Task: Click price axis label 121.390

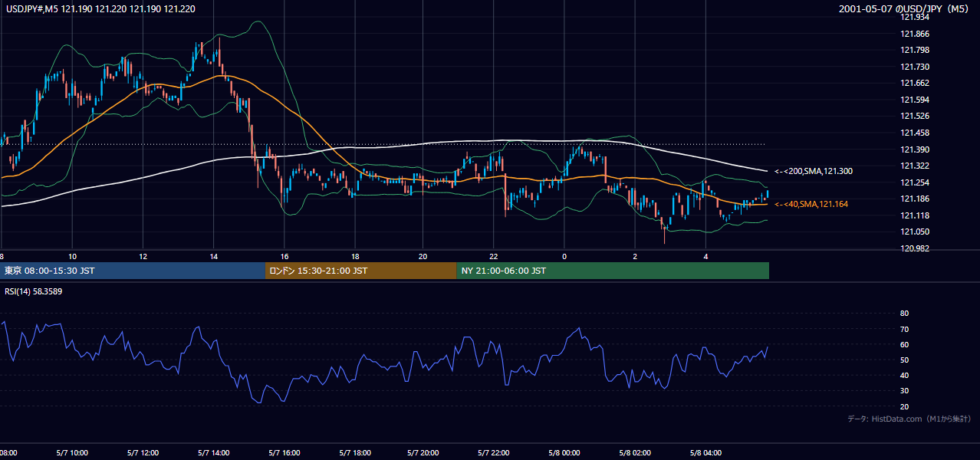Action: click(913, 149)
